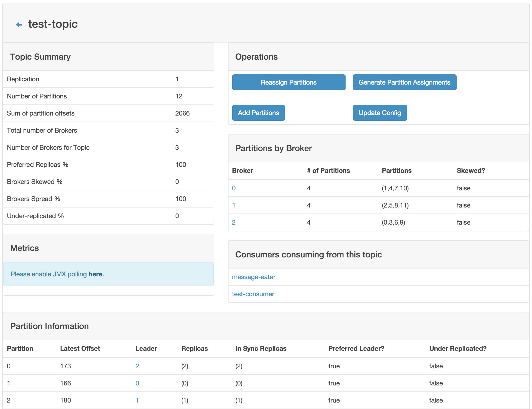532x409 pixels.
Task: Click the Number of Partitions value 12
Action: (179, 96)
